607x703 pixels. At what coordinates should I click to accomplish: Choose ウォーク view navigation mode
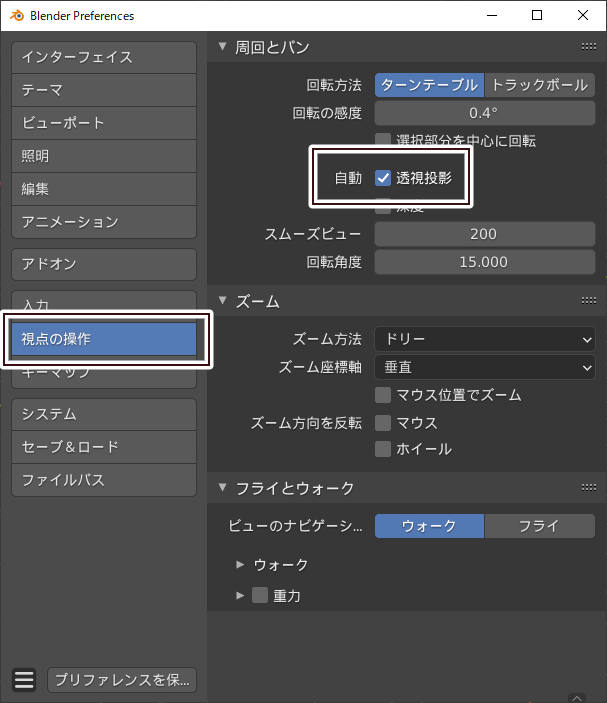coord(429,526)
